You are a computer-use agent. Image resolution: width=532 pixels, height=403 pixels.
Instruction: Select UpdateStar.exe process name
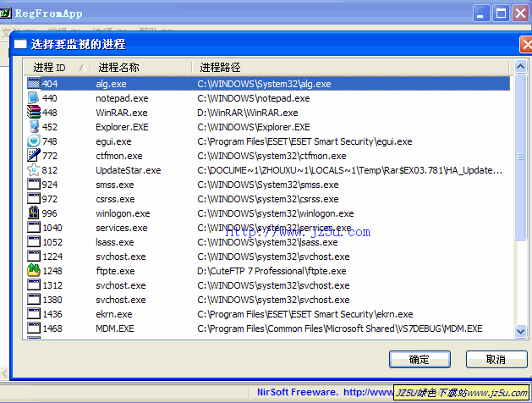[129, 170]
